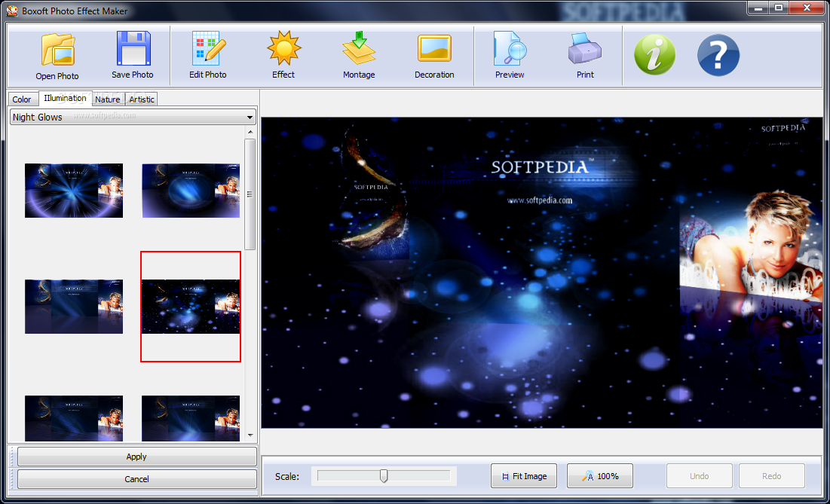Select the blue orb glow effect thumbnail
This screenshot has height=504, width=830.
[191, 191]
